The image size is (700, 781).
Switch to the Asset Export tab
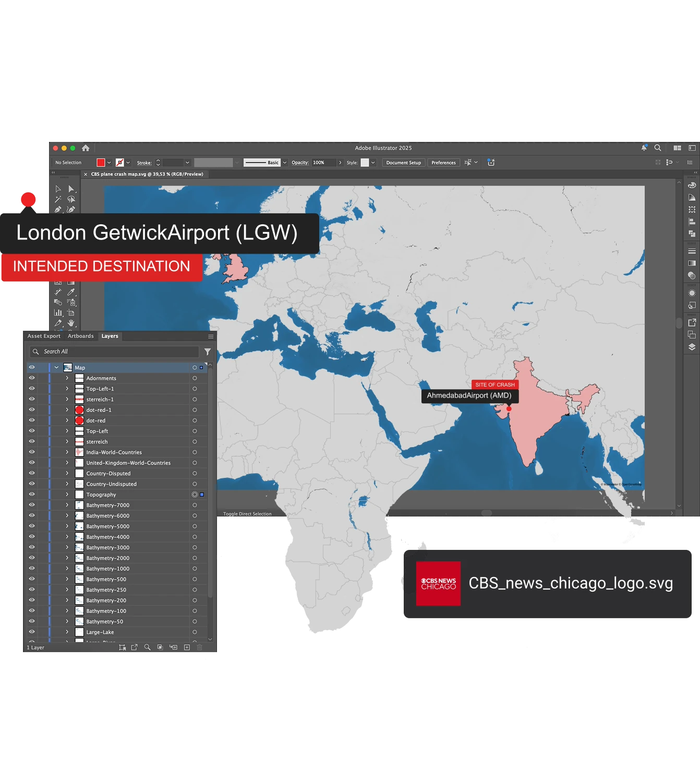point(44,337)
